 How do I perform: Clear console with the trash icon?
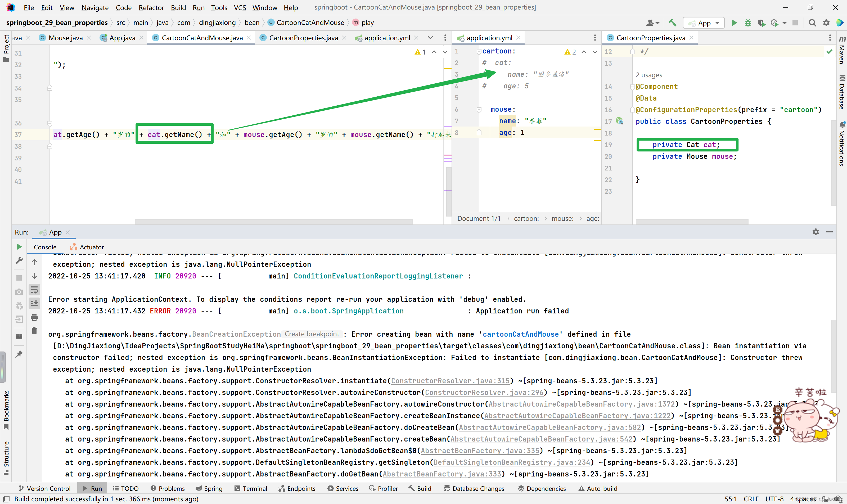coord(34,331)
